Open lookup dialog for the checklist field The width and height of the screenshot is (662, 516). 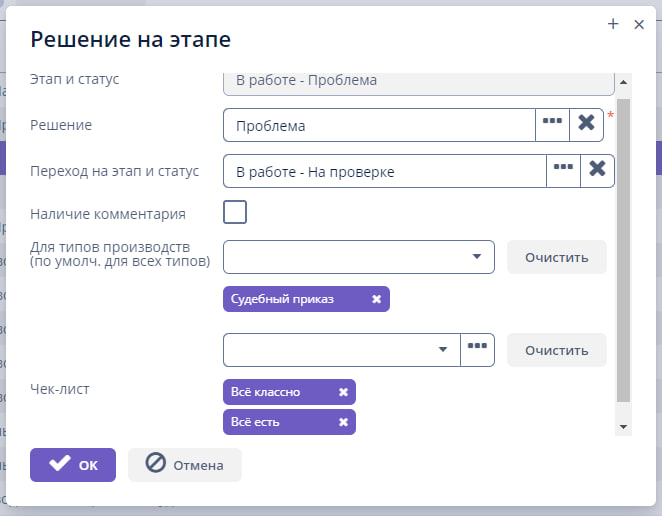(x=477, y=349)
